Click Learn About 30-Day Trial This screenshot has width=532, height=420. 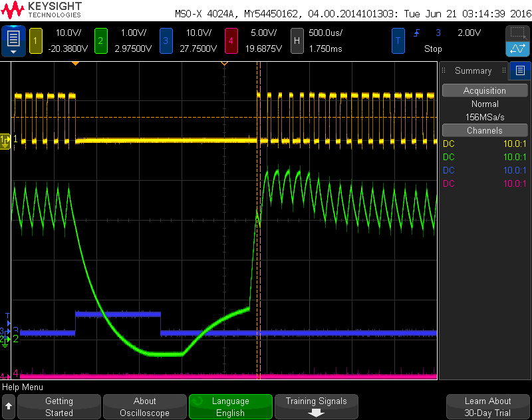coord(487,406)
